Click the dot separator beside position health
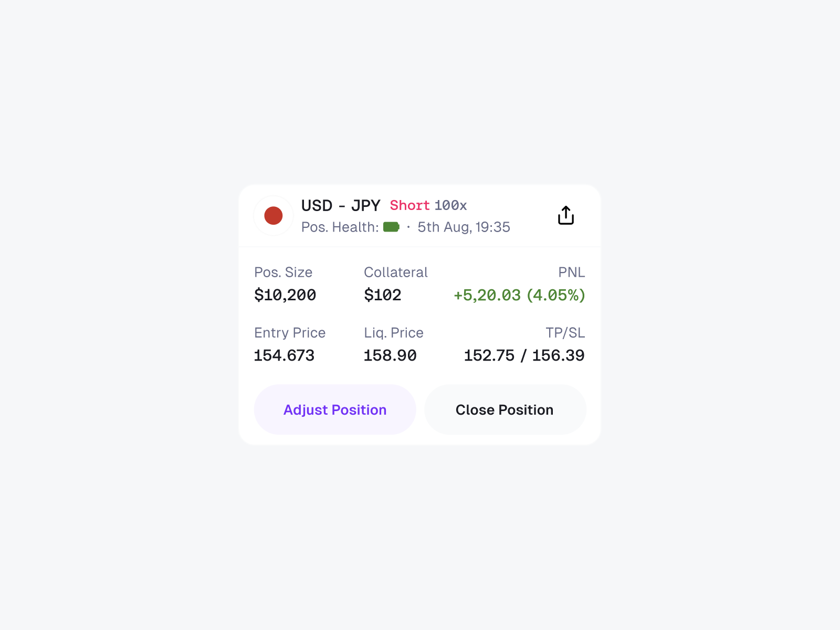 (408, 227)
